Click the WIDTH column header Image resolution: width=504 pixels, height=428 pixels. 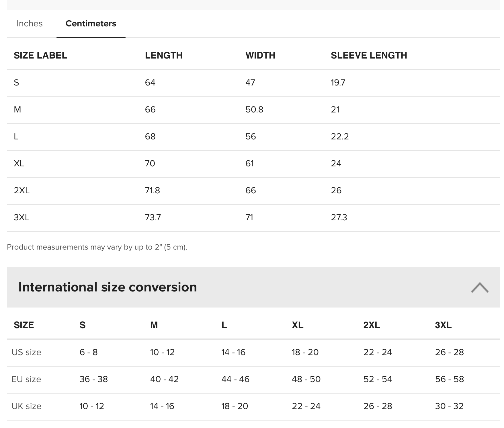(x=260, y=55)
